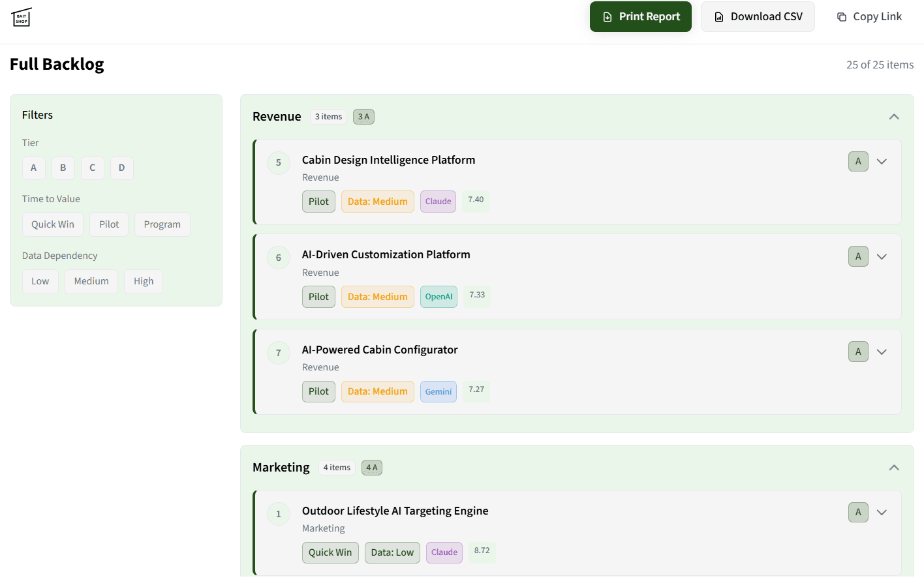Click the download icon on Download CSV

click(720, 16)
